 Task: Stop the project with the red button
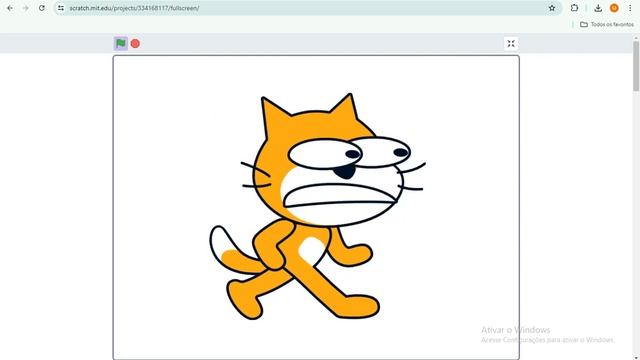coord(135,43)
